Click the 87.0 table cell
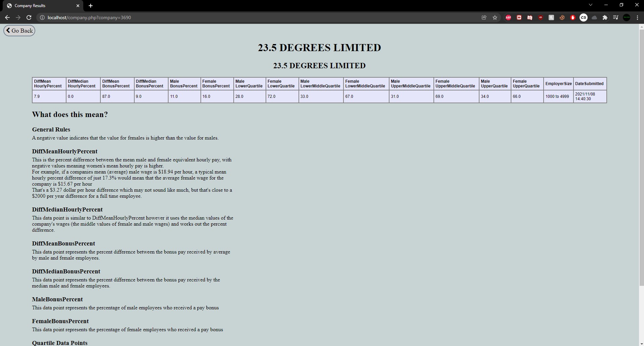Viewport: 644px width, 346px height. 117,97
